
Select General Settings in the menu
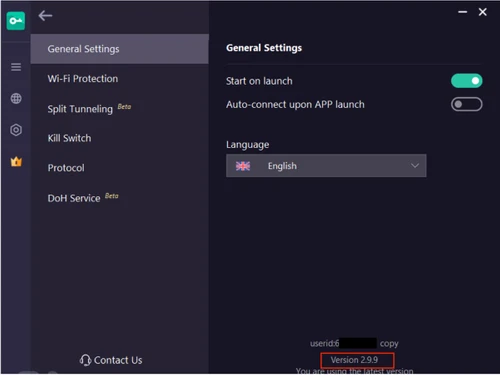click(x=120, y=49)
